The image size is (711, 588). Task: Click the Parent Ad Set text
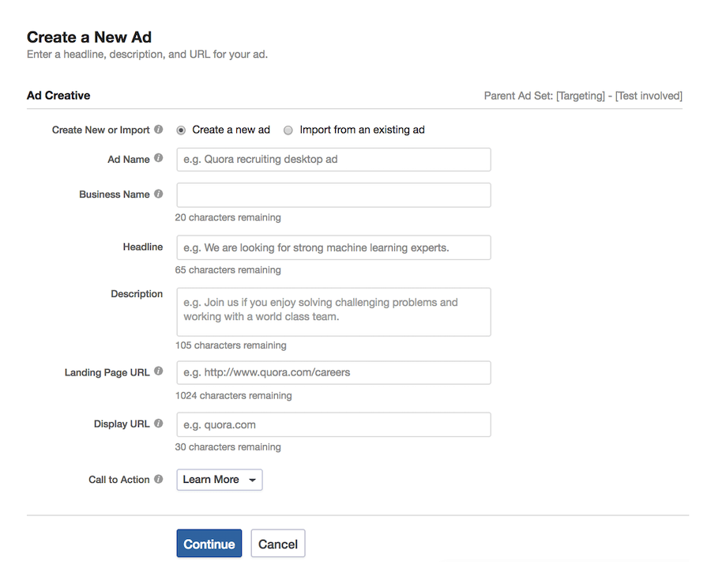tap(582, 96)
